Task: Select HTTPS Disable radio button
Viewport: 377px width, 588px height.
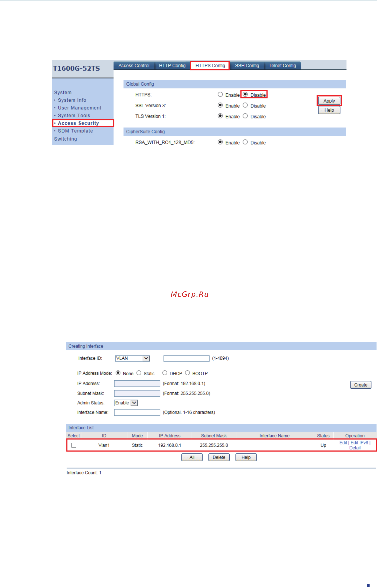Action: (245, 95)
